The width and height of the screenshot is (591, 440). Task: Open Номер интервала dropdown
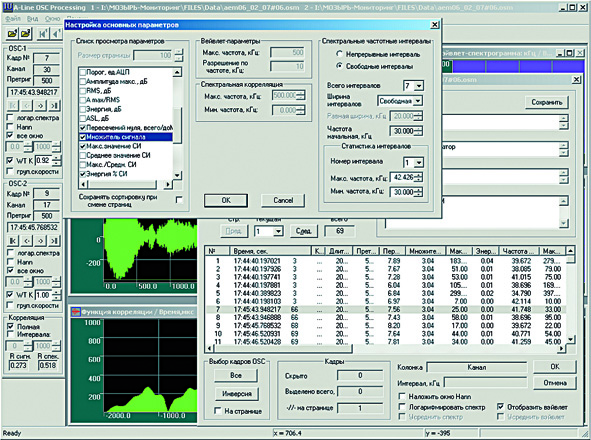pos(419,163)
